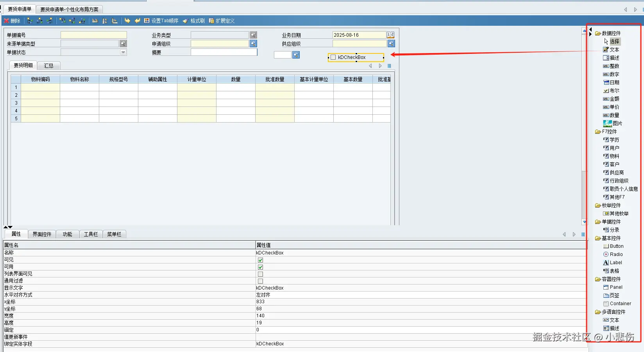
Task: Click the 计量单位 column header
Action: click(197, 79)
